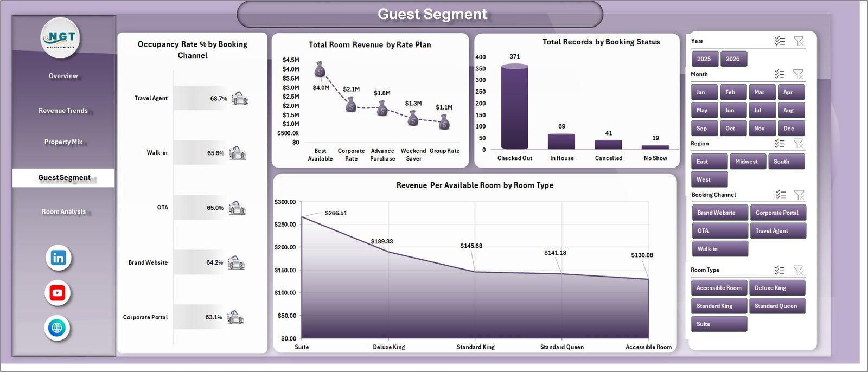Select Brand Website booking channel filter
The image size is (868, 372).
[x=720, y=213]
